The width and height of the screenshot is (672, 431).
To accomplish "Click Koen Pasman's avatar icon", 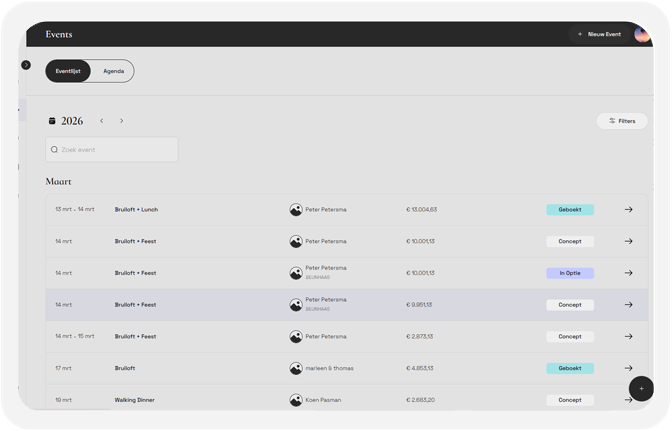I will (296, 400).
